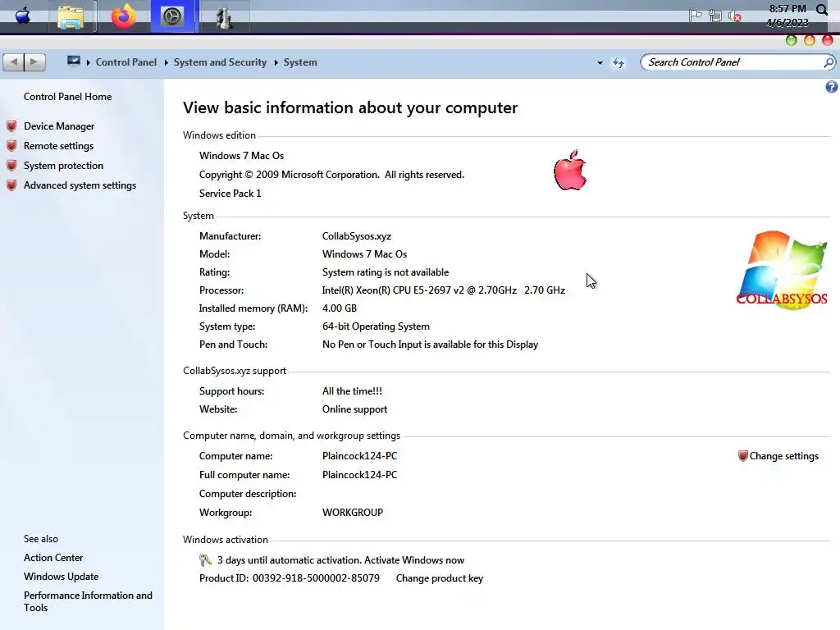Open Windows Update under See also
The height and width of the screenshot is (630, 840).
61,577
